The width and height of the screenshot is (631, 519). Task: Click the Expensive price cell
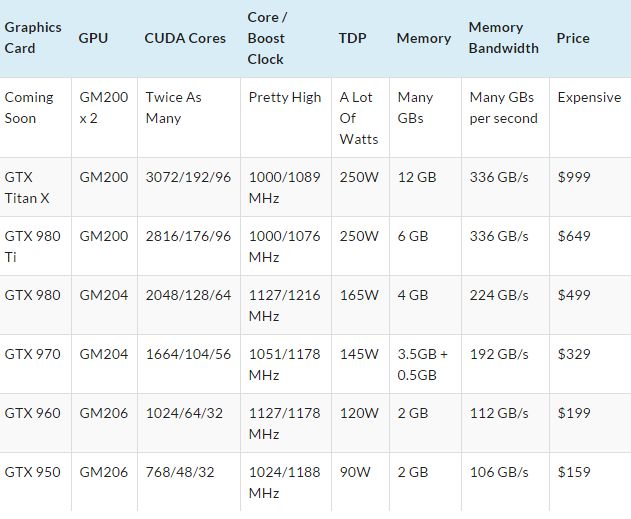point(589,97)
